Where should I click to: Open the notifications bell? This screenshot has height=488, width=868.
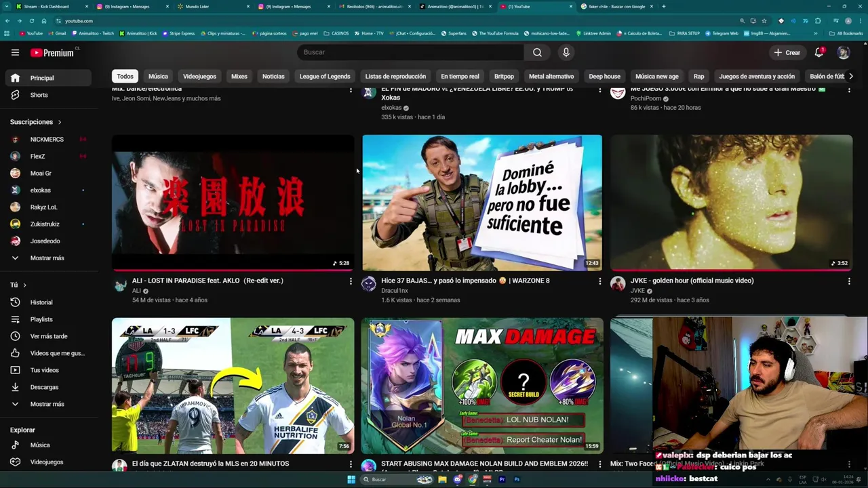[x=819, y=52]
